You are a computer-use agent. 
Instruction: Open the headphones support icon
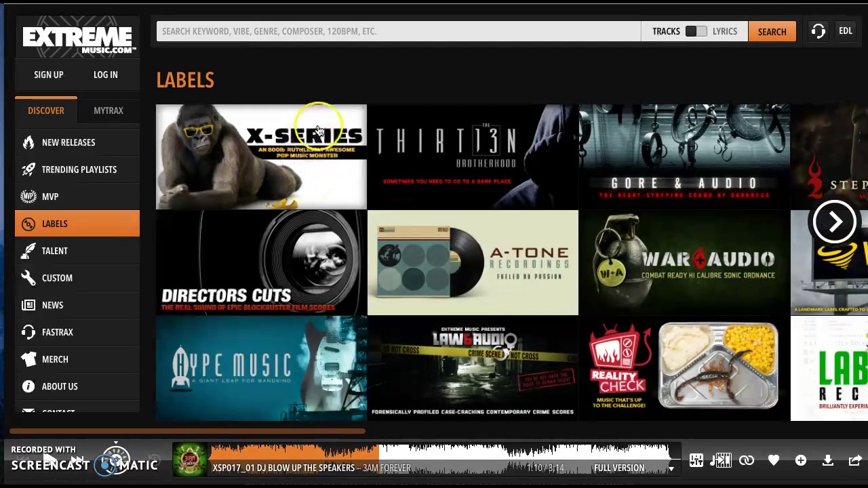click(x=818, y=31)
